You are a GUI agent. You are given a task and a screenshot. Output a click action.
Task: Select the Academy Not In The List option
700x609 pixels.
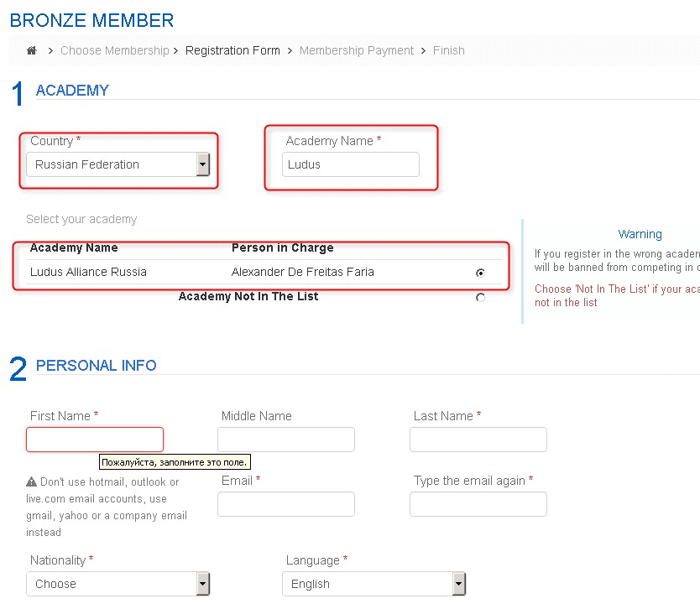pos(480,297)
